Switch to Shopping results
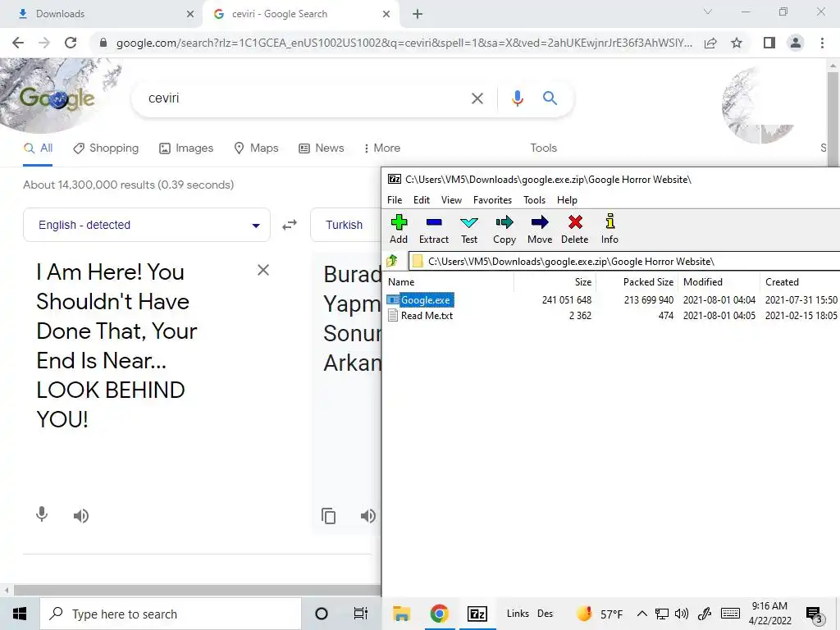 [x=106, y=148]
